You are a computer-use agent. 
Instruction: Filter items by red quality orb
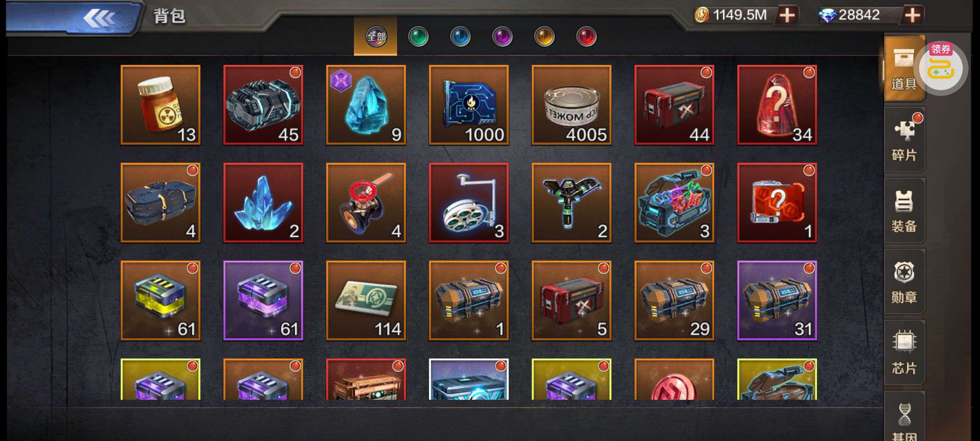point(586,37)
